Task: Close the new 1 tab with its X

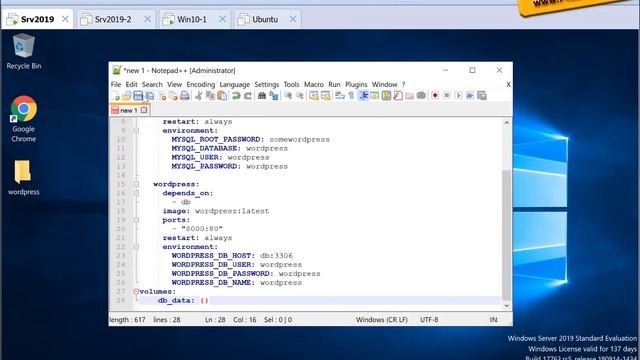Action: [144, 110]
